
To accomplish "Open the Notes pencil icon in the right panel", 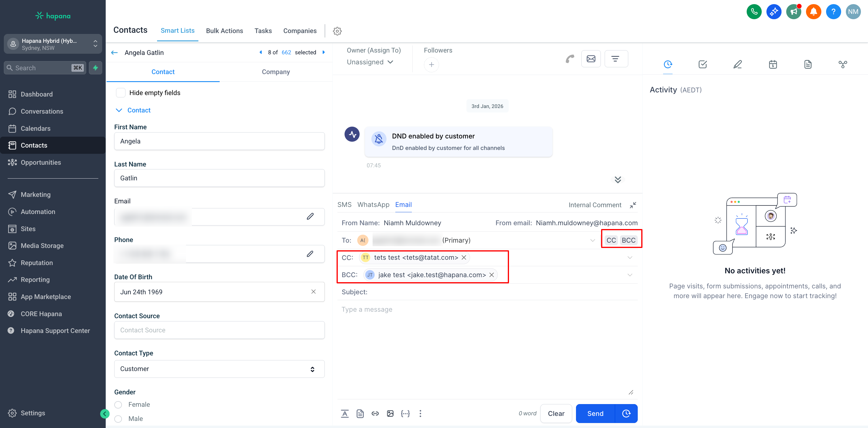I will pyautogui.click(x=738, y=64).
